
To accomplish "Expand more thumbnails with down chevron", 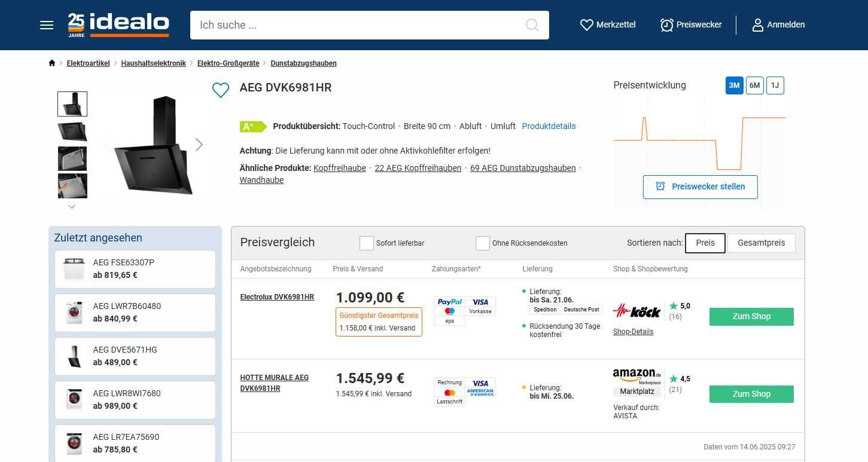I will click(x=72, y=207).
